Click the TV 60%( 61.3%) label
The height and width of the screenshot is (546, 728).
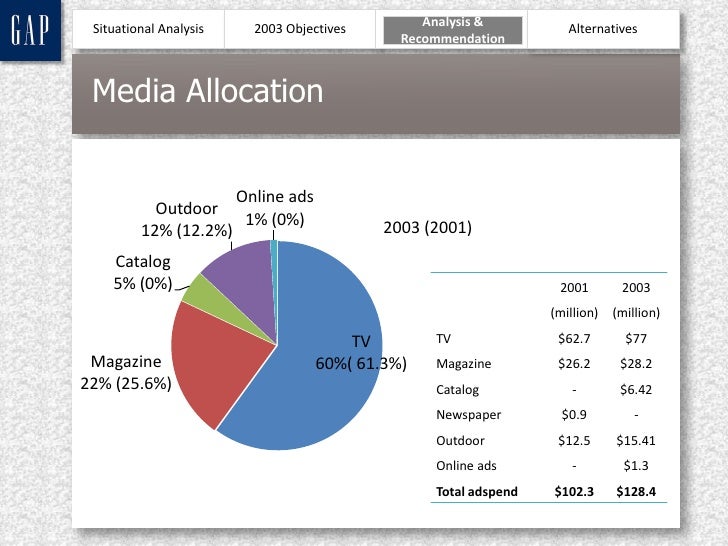click(x=361, y=352)
